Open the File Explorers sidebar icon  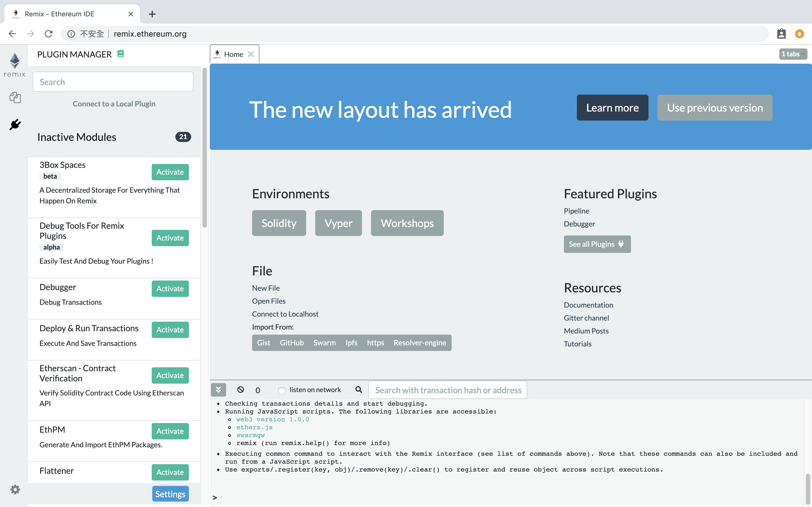point(15,97)
